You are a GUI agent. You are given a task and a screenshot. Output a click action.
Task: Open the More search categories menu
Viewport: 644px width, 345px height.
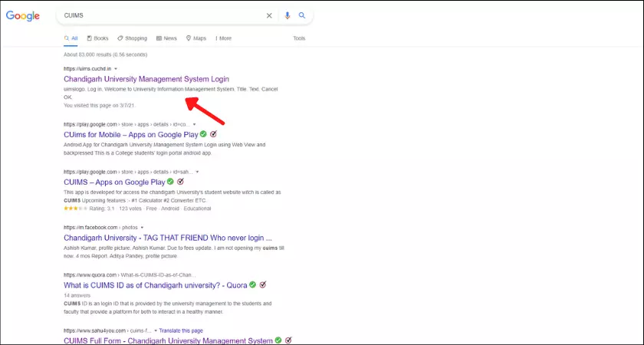[223, 38]
